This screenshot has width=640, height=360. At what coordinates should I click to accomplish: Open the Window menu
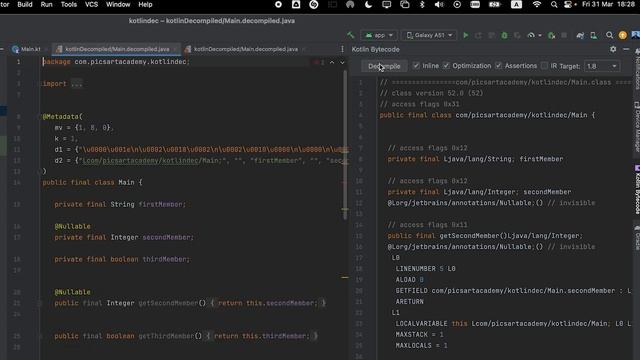tap(118, 4)
